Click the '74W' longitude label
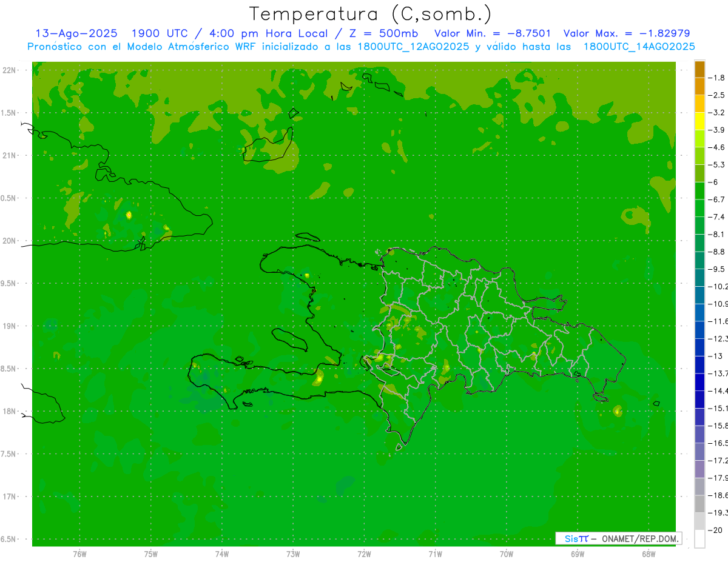The width and height of the screenshot is (728, 562). 222,554
